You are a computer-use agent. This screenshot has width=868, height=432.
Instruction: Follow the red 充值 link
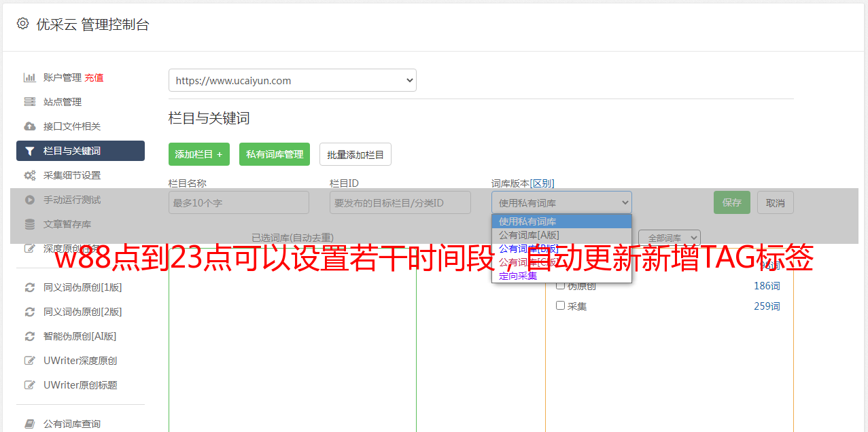coord(94,77)
